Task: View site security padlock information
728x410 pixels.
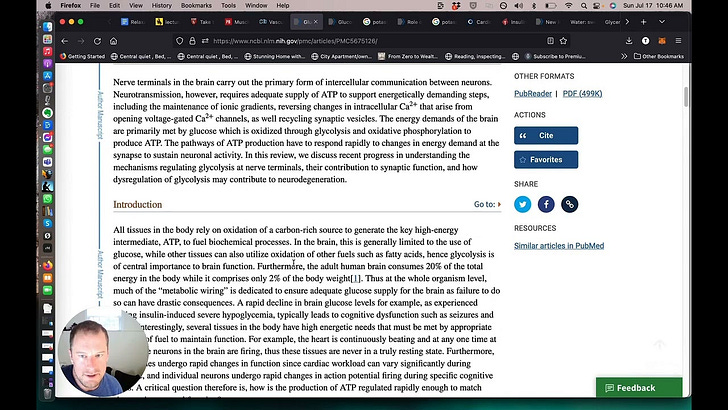Action: click(192, 41)
